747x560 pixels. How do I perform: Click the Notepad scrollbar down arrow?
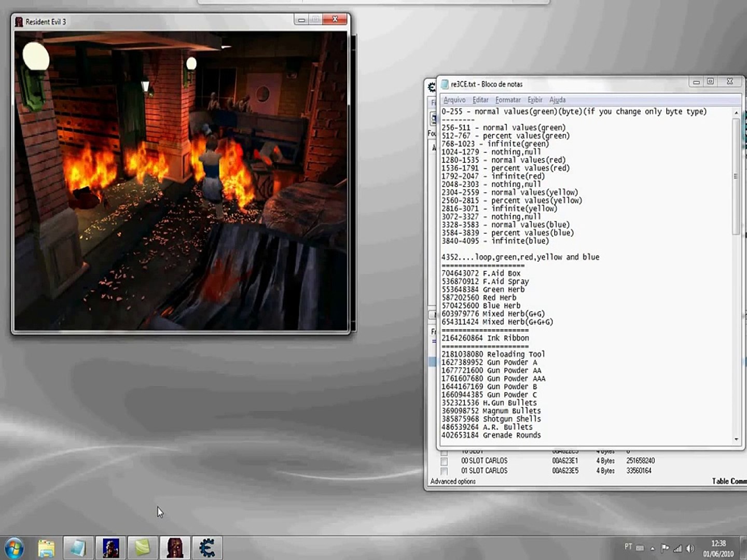point(736,439)
